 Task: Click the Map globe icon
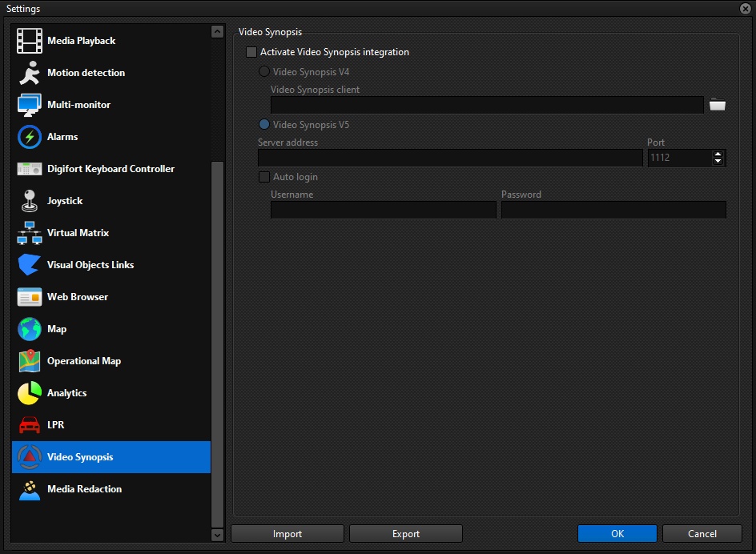pyautogui.click(x=30, y=329)
